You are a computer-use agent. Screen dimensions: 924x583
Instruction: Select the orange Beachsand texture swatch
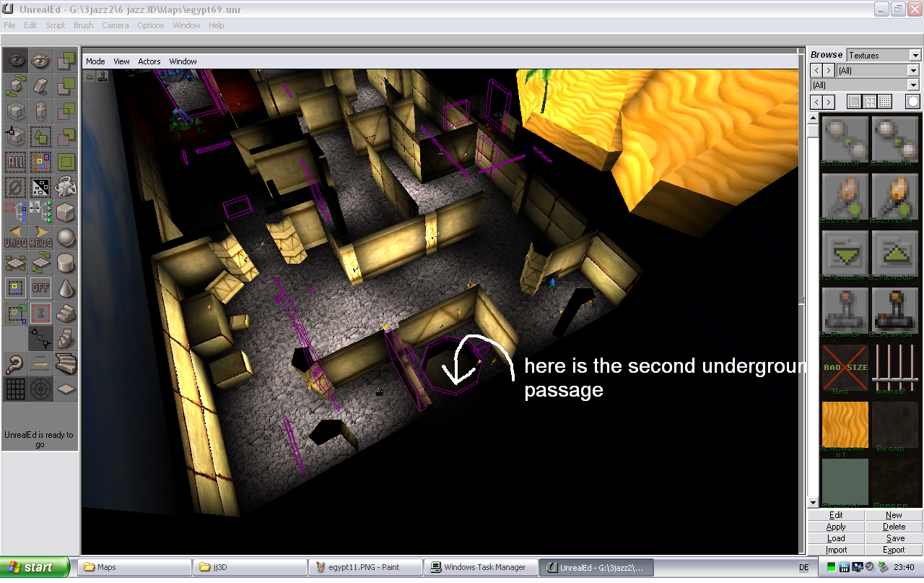pyautogui.click(x=845, y=425)
